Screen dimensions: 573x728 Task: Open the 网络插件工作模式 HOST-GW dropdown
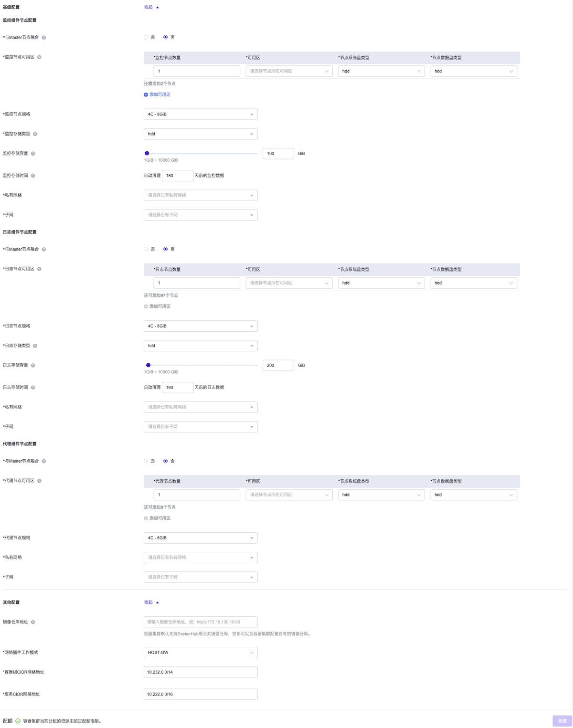pos(201,653)
